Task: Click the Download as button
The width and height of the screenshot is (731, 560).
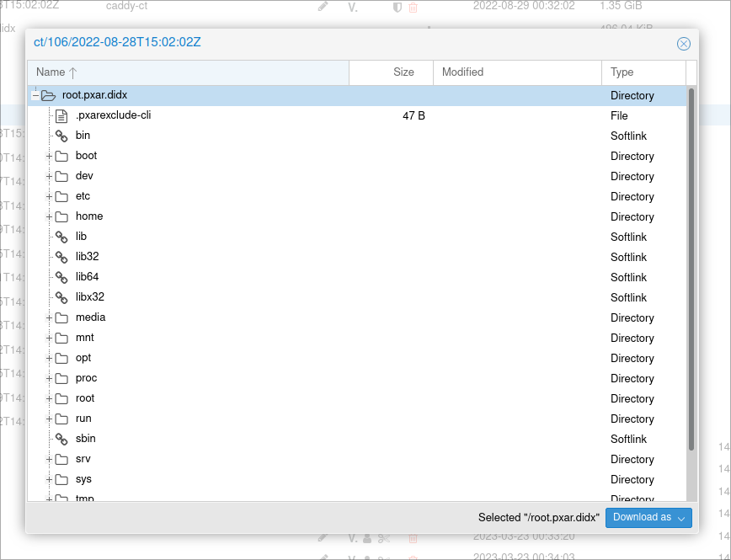Action: point(642,518)
